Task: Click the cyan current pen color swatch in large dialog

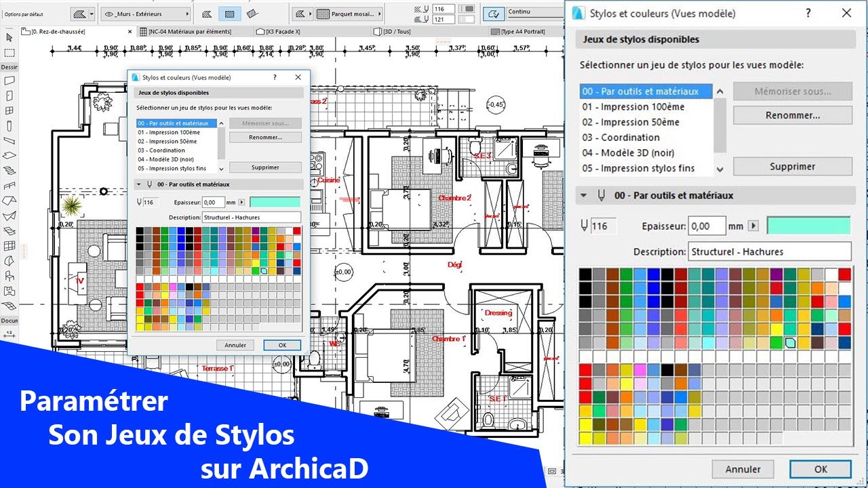Action: coord(808,226)
